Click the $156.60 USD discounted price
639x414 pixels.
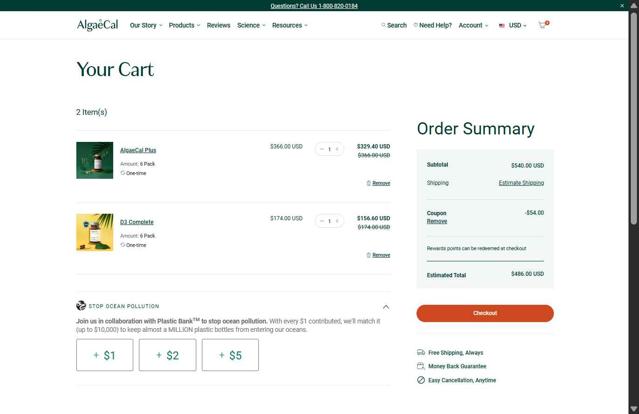tap(373, 218)
